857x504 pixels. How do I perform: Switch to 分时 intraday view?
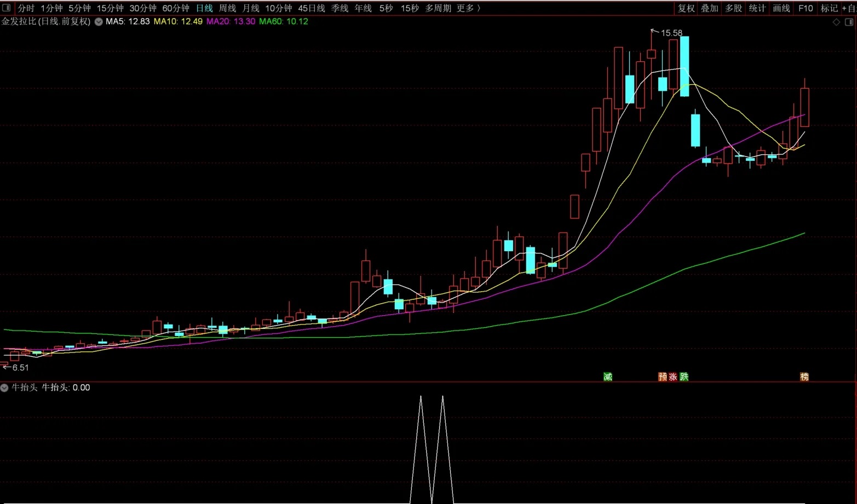[26, 8]
